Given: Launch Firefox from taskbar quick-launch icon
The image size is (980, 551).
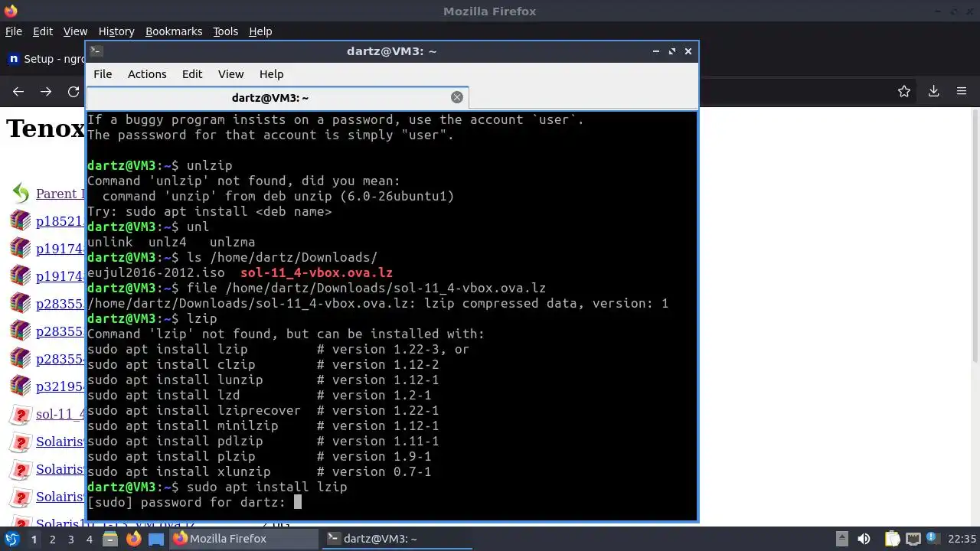Looking at the screenshot, I should [133, 539].
